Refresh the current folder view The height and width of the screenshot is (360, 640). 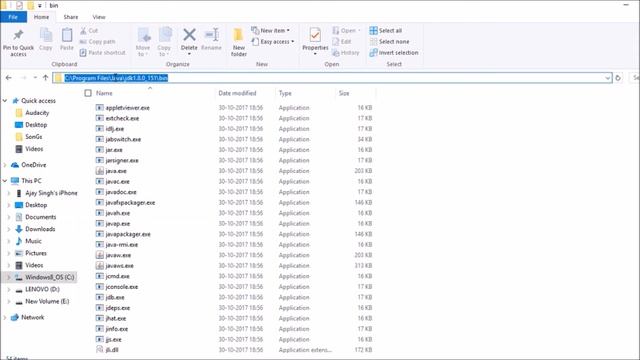tap(618, 78)
